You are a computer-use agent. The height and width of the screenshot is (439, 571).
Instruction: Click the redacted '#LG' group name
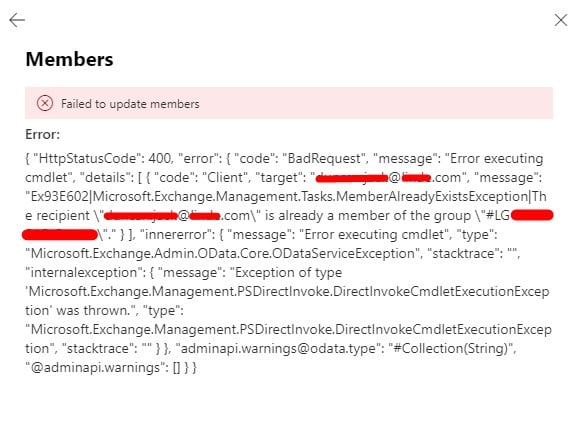(x=288, y=225)
